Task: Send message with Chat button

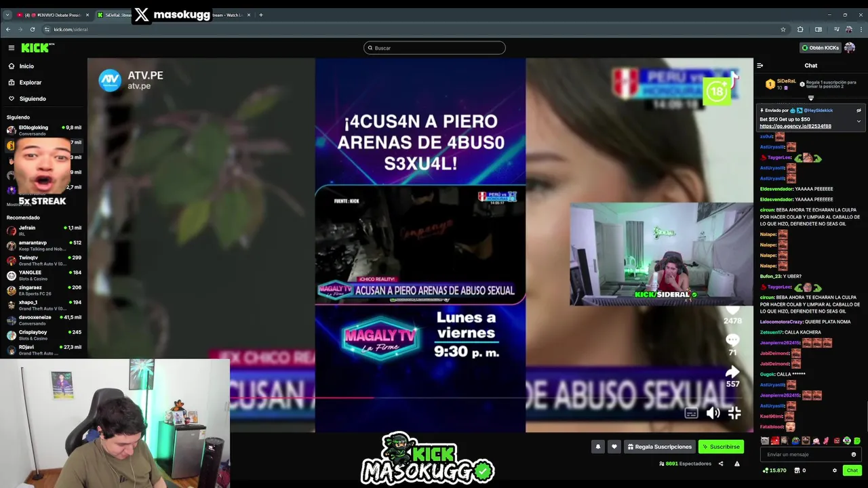Action: pos(852,470)
